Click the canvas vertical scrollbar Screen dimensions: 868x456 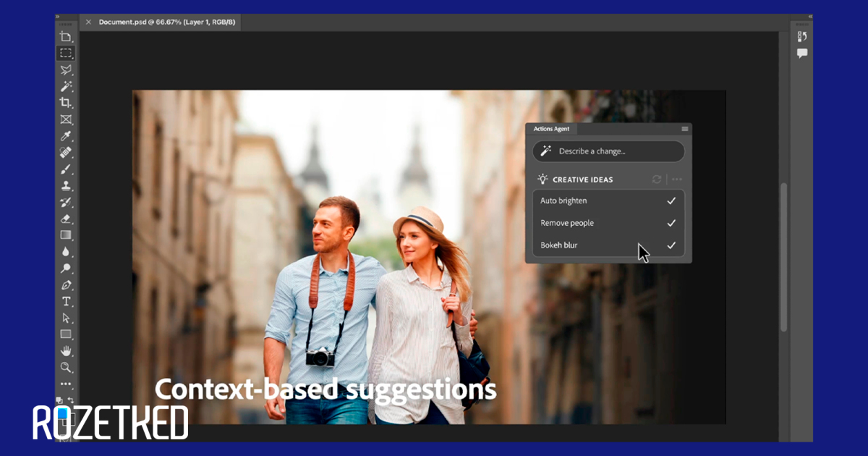coord(783,257)
